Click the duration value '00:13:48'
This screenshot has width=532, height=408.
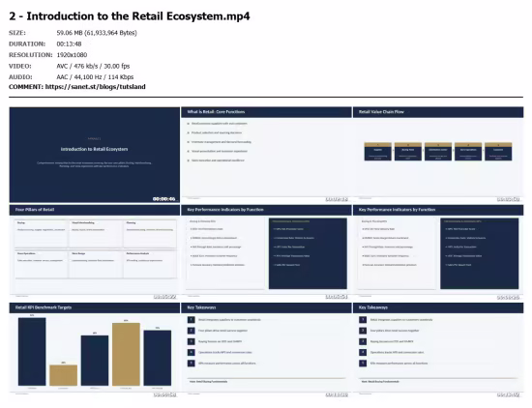tap(69, 44)
